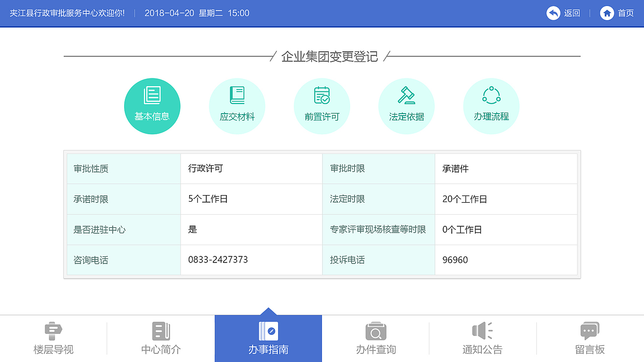
Task: Click complaint number 96960
Action: pos(455,260)
